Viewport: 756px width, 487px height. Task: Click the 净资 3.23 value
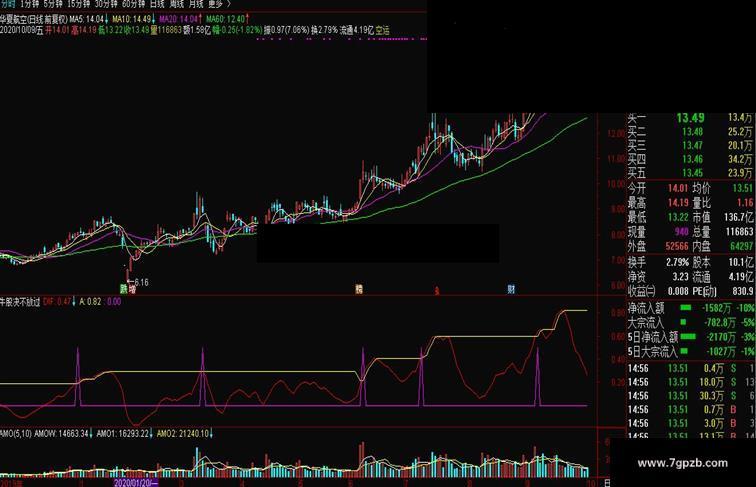point(680,277)
